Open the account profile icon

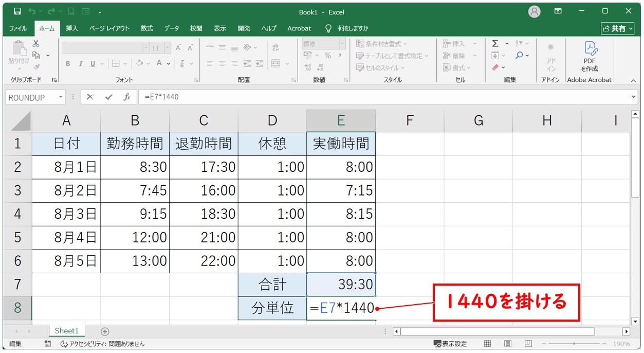coord(535,11)
